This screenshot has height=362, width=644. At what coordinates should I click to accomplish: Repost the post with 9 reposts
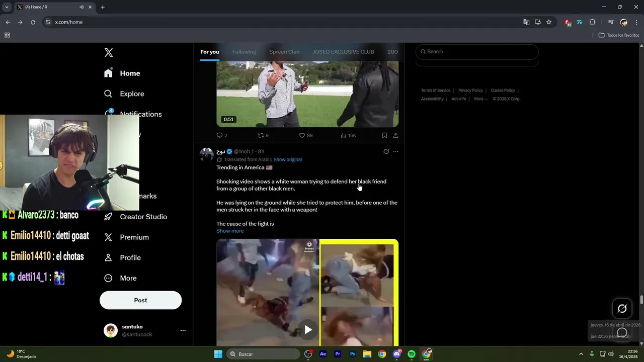[263, 135]
